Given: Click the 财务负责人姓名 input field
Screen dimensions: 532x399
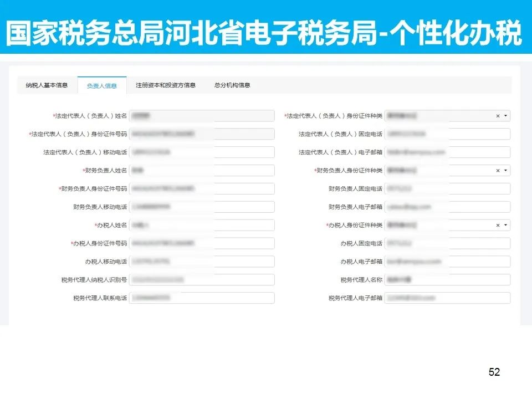Looking at the screenshot, I should [202, 170].
